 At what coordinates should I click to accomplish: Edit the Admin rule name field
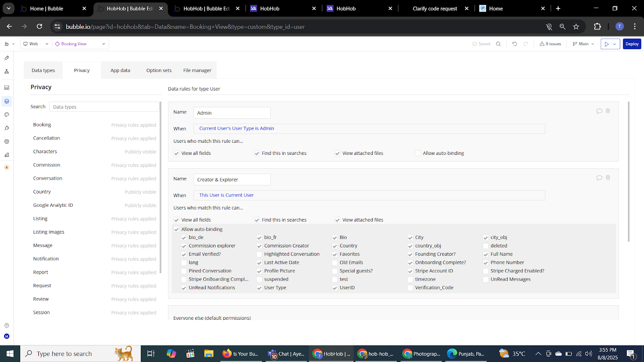pos(232,113)
